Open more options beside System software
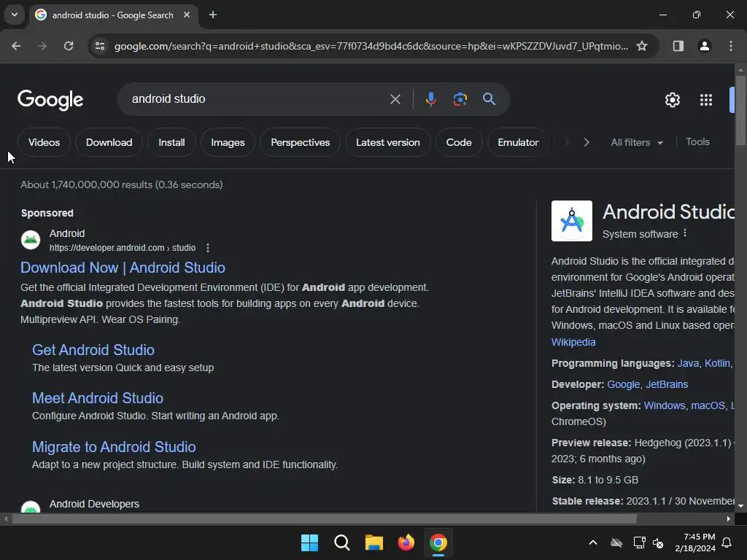This screenshot has width=747, height=560. tap(685, 233)
